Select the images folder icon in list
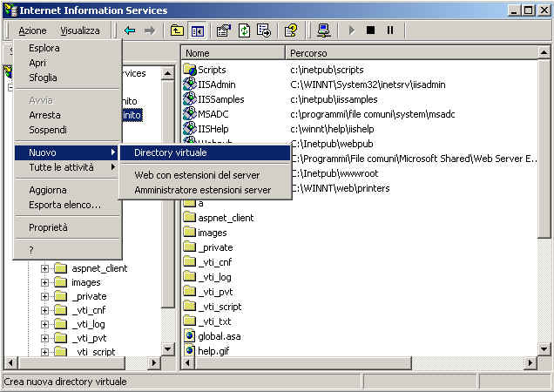The width and height of the screenshot is (554, 392). point(190,232)
